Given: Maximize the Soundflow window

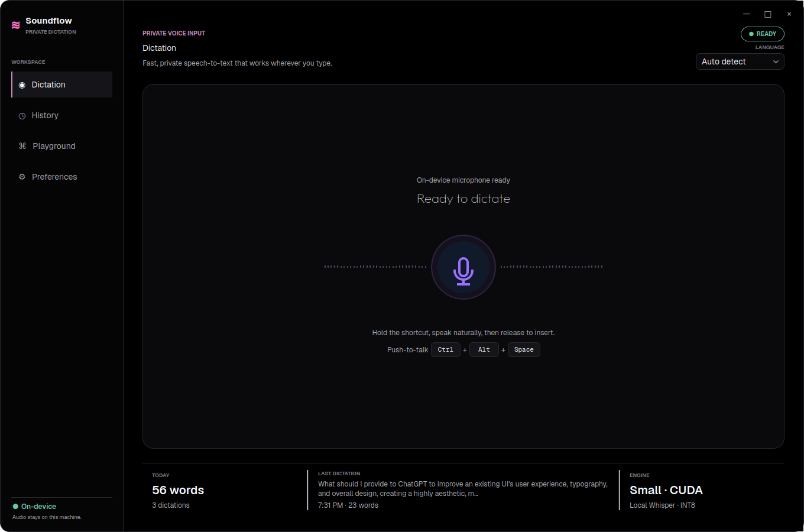Looking at the screenshot, I should (768, 14).
